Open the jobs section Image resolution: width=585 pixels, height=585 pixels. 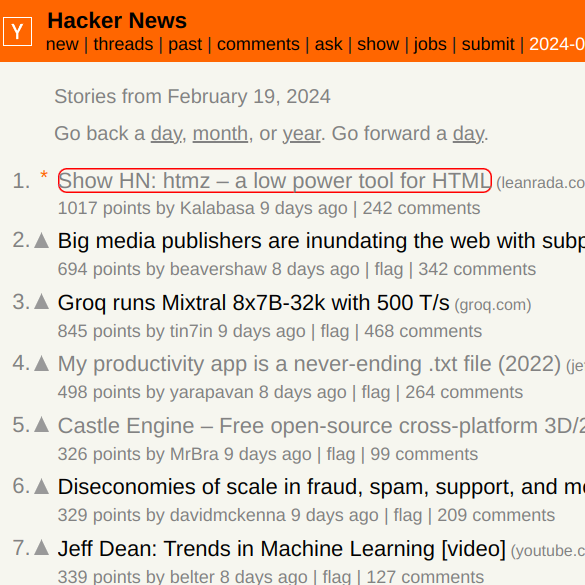point(430,44)
